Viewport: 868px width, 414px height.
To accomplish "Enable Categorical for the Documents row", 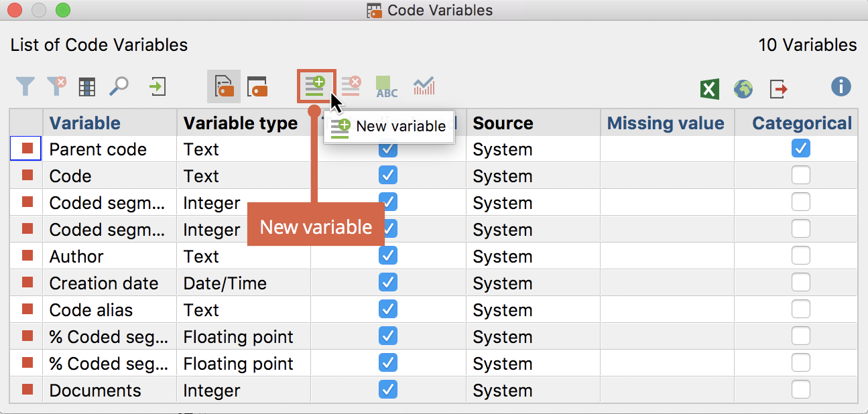I will [800, 389].
